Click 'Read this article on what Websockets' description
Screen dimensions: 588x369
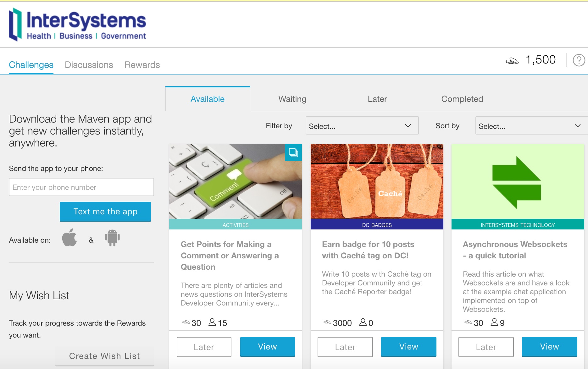(516, 292)
